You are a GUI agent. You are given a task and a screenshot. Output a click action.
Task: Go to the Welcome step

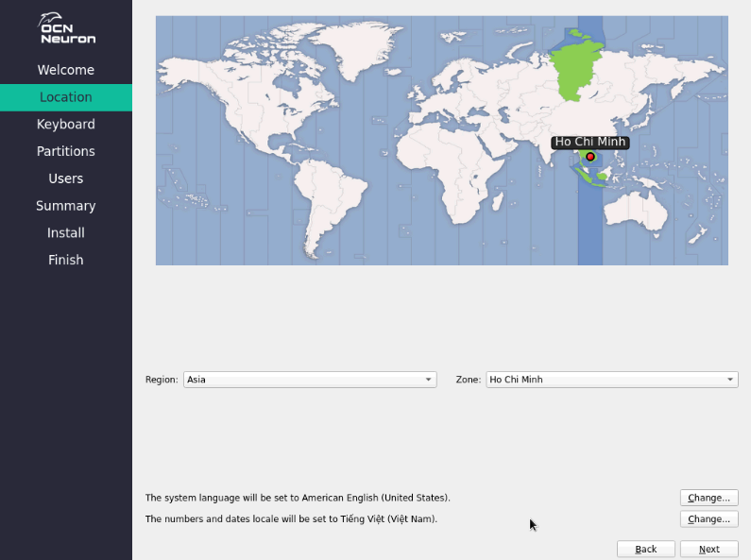pos(65,70)
